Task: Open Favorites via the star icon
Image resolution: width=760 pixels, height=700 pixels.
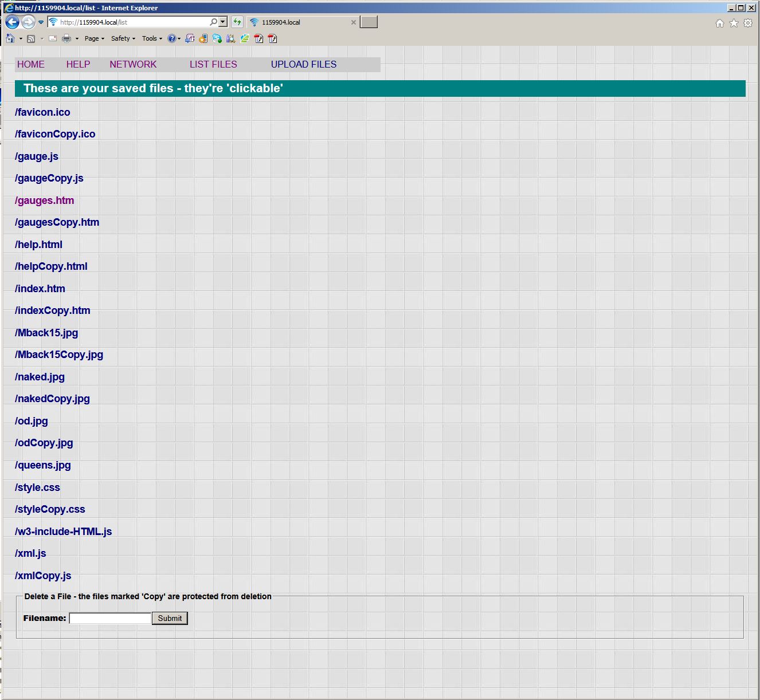Action: pos(734,23)
